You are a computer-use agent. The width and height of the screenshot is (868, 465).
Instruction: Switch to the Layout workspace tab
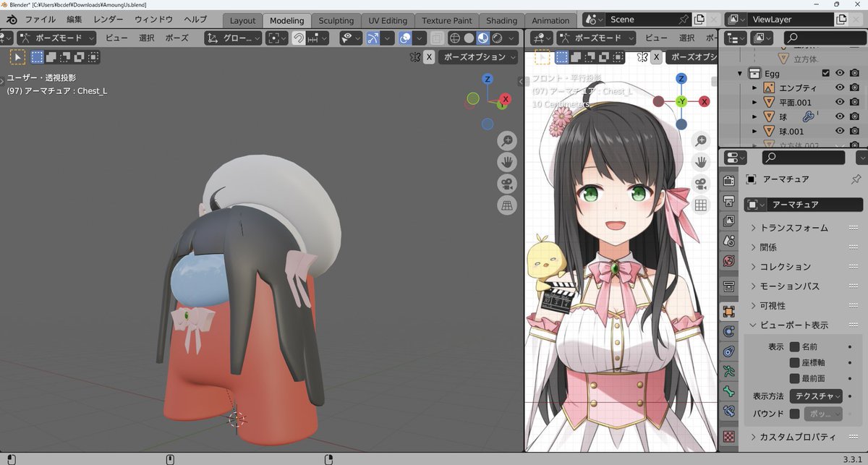243,21
